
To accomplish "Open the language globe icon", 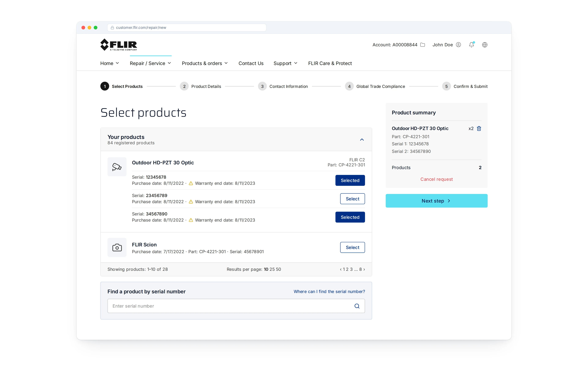I will tap(484, 45).
